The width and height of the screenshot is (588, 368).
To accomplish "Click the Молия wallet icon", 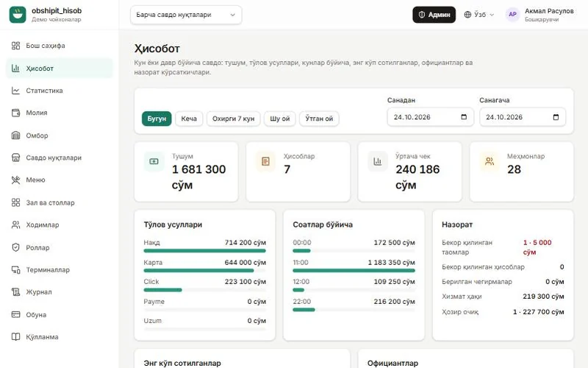I will pyautogui.click(x=15, y=113).
